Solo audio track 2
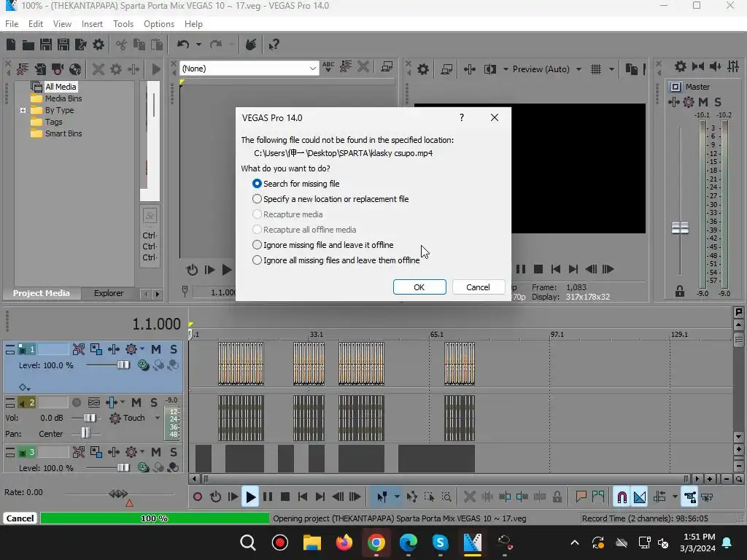Screen dimensions: 747x560 (153, 402)
